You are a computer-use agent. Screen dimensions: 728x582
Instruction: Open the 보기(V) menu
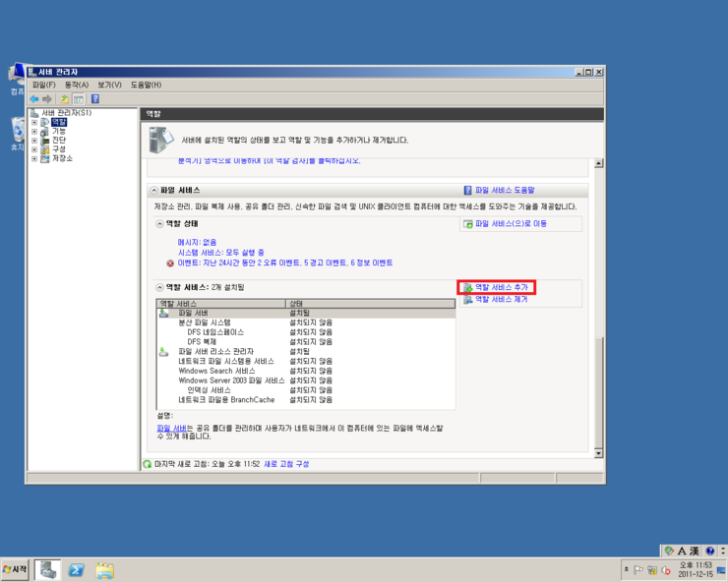point(109,85)
